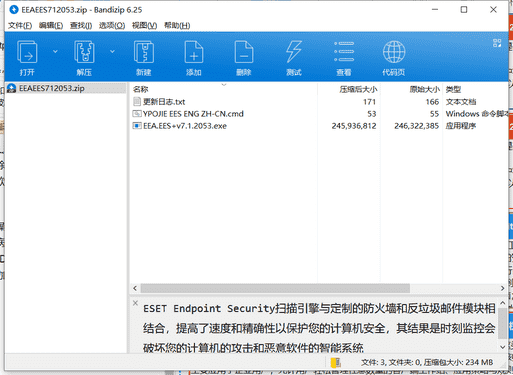Click the 应用程序 type cell
Viewport: 513px width, 375px height.
pos(461,126)
